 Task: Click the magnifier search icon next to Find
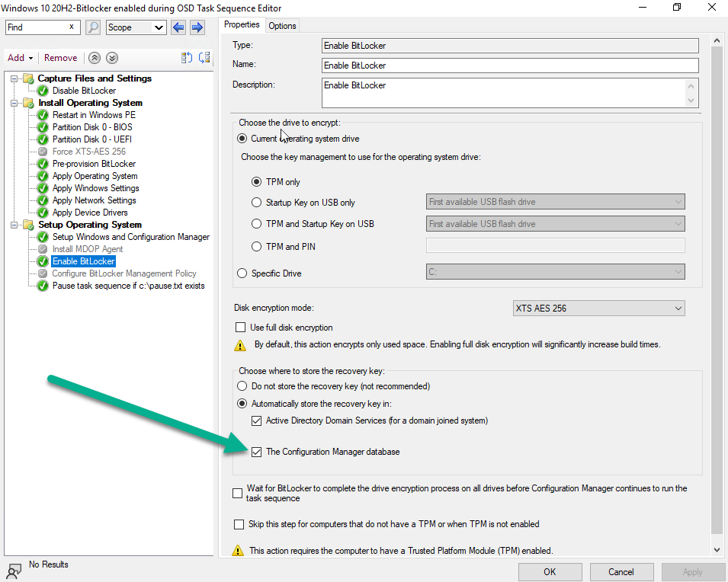[x=93, y=27]
